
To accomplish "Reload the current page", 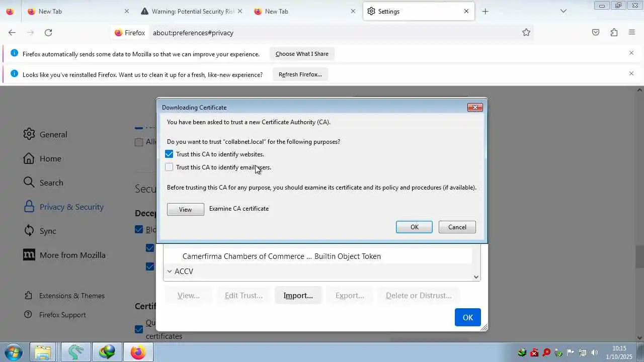I will (48, 33).
